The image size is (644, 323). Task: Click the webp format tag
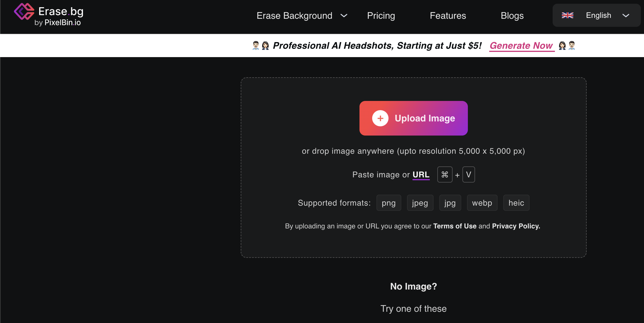pyautogui.click(x=482, y=203)
